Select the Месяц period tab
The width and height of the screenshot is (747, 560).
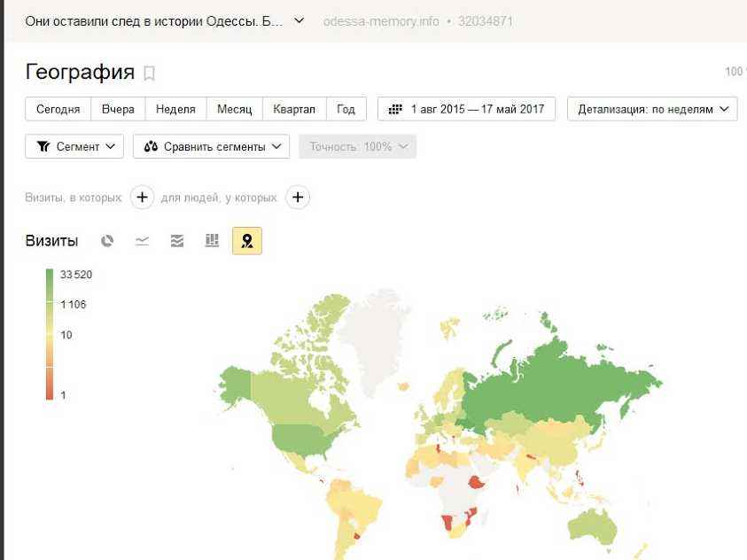[x=235, y=109]
